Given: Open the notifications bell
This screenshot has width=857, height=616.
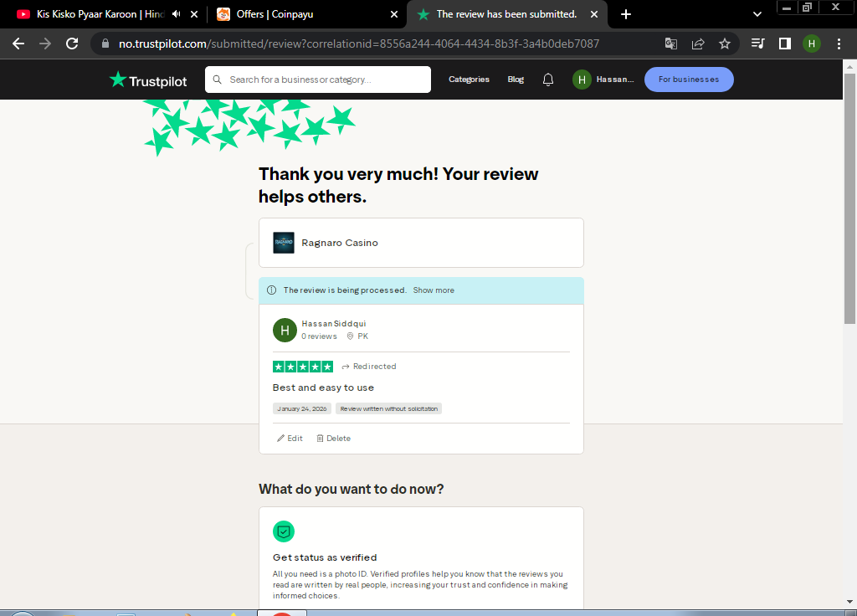Looking at the screenshot, I should [x=547, y=80].
